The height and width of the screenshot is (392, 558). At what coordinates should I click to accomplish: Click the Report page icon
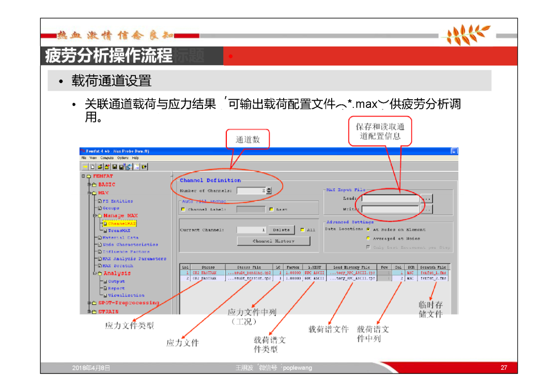[105, 289]
